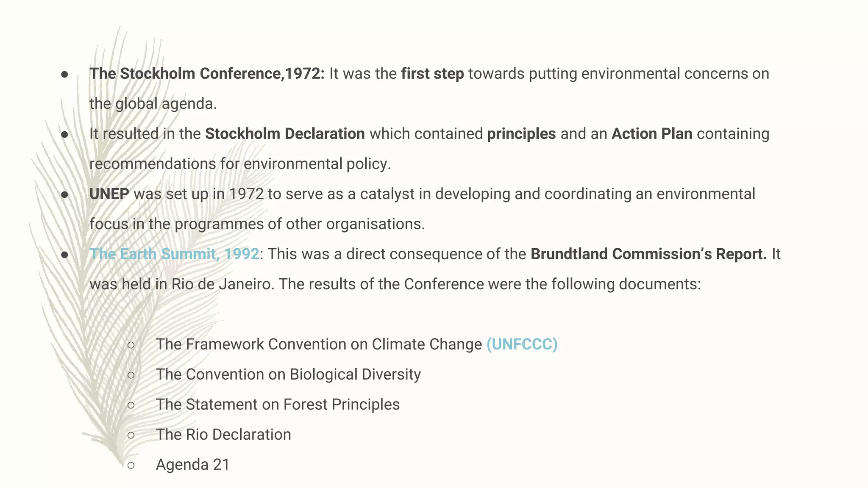The image size is (868, 488).
Task: Select 'The Convention on Biological Diversity' item
Action: (x=288, y=374)
